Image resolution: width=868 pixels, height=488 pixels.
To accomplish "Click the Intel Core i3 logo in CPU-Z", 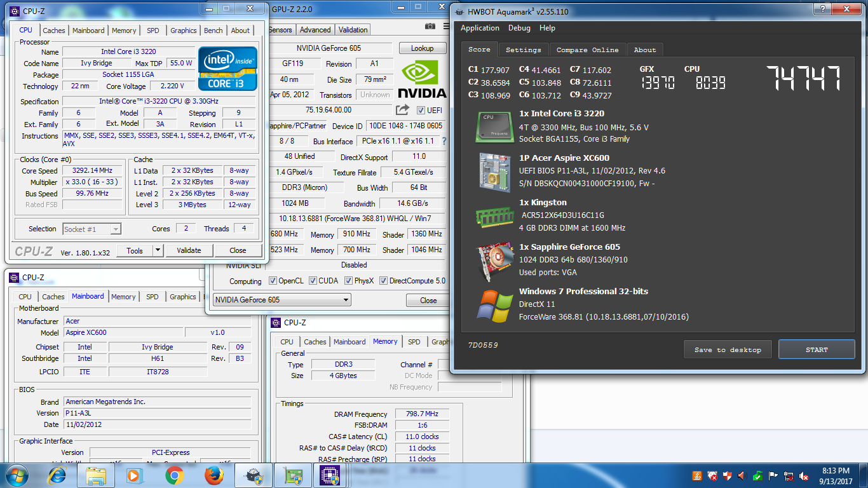I will (x=228, y=68).
